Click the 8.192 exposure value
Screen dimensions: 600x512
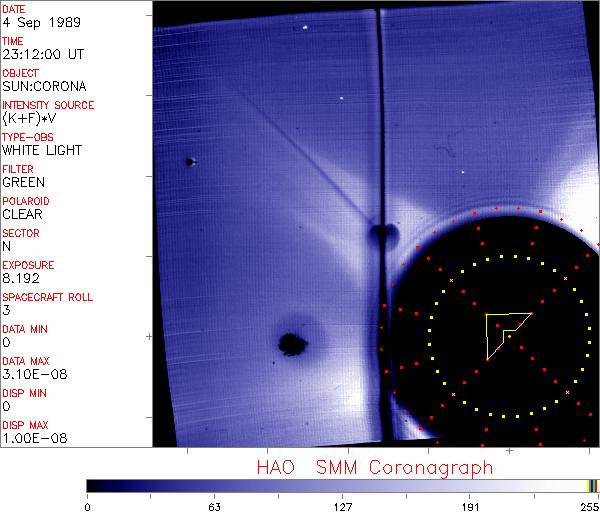point(21,278)
